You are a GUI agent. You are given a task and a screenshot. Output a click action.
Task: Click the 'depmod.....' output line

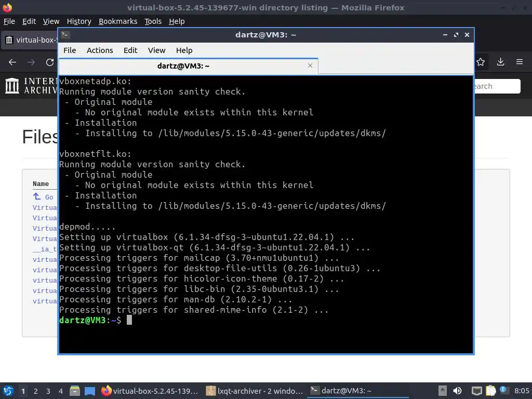(x=87, y=227)
